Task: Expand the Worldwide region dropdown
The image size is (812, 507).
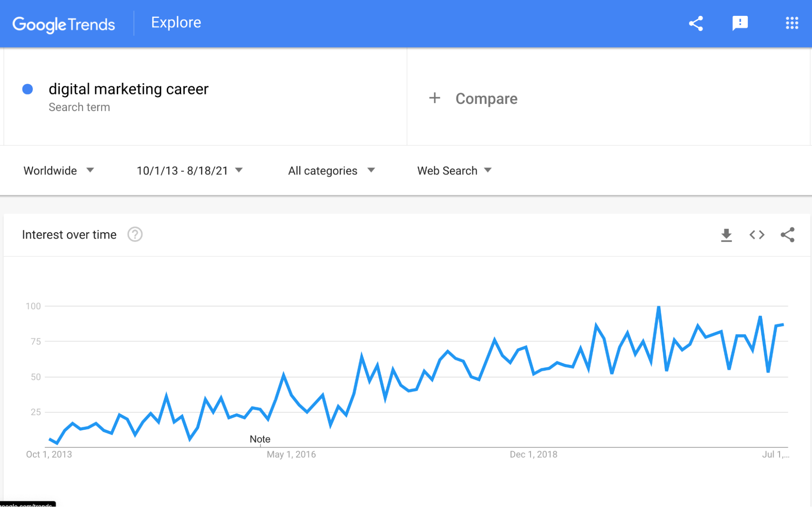Action: tap(58, 171)
